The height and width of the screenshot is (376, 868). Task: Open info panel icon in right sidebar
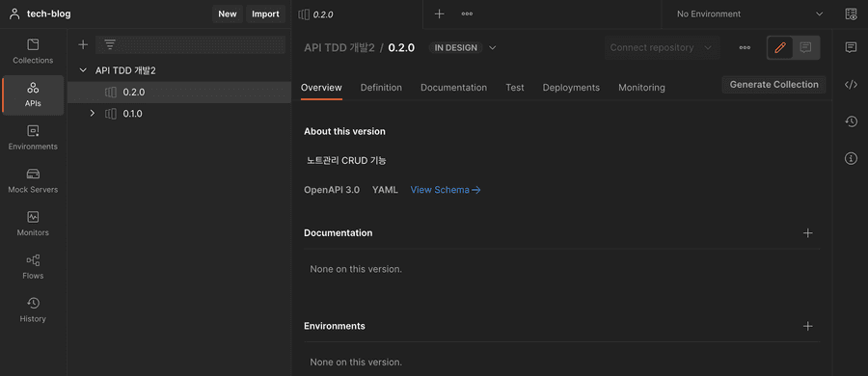click(x=851, y=159)
